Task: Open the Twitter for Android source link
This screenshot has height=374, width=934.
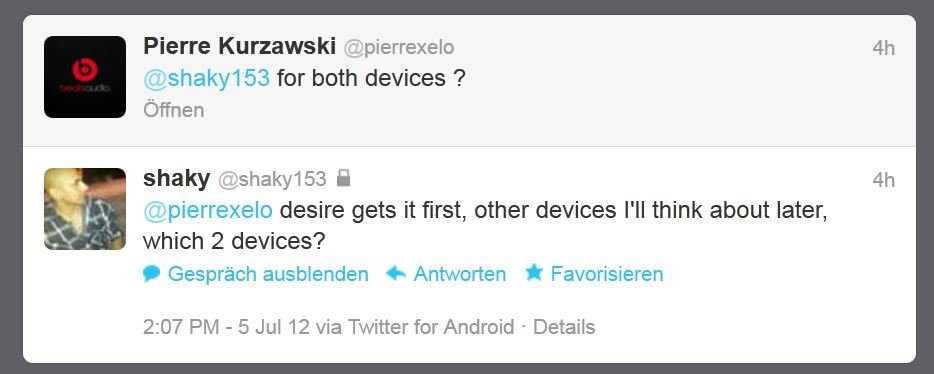Action: [x=431, y=327]
